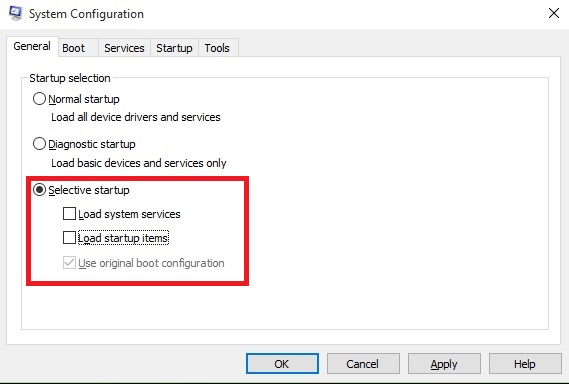Switch to the General tab
Image resolution: width=569 pixels, height=384 pixels.
click(32, 46)
